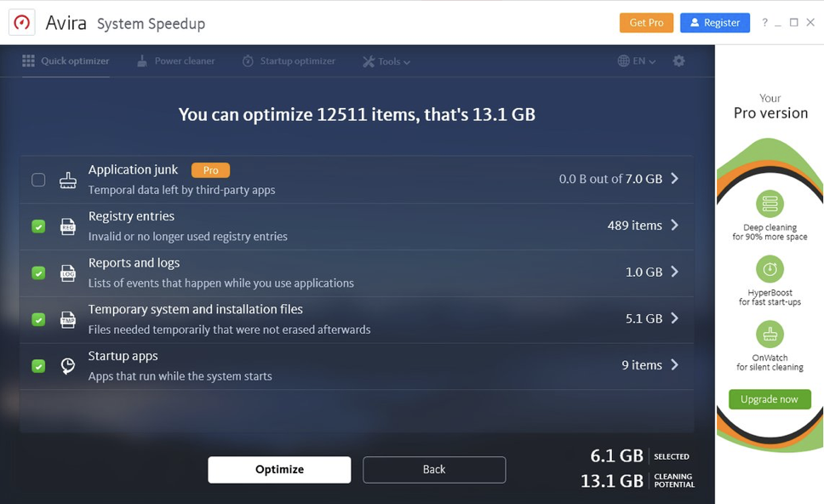The width and height of the screenshot is (824, 504).
Task: Click the Register button
Action: pos(715,23)
